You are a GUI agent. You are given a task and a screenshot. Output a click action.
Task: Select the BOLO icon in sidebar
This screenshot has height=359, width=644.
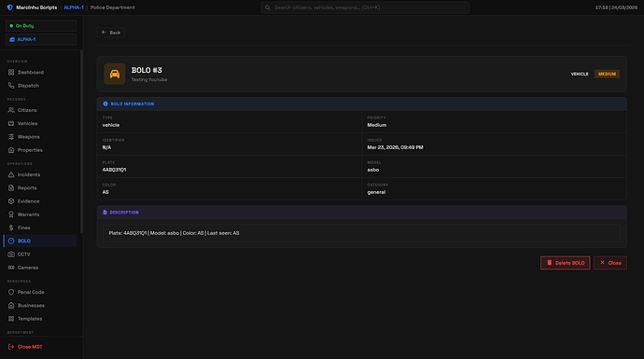(x=11, y=241)
